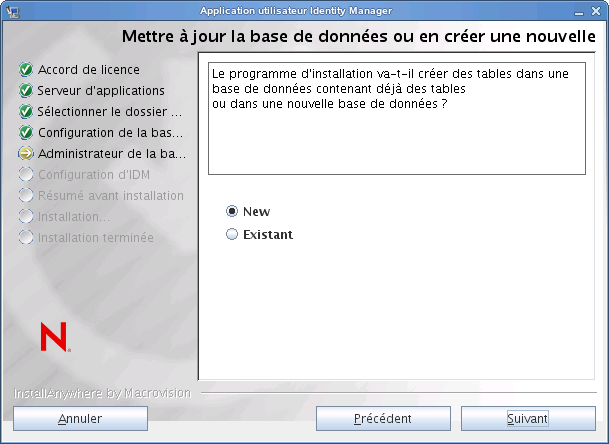This screenshot has width=609, height=444.
Task: Click the 'Configuration d'IDM' step text
Action: [x=94, y=174]
